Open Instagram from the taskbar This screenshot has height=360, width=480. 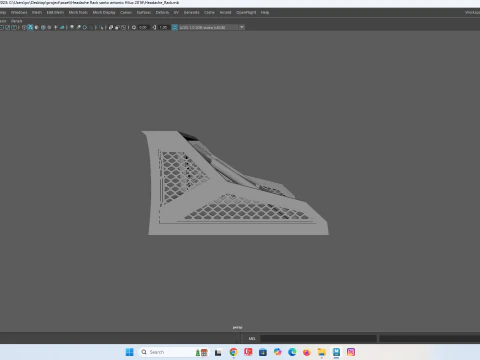tap(351, 352)
